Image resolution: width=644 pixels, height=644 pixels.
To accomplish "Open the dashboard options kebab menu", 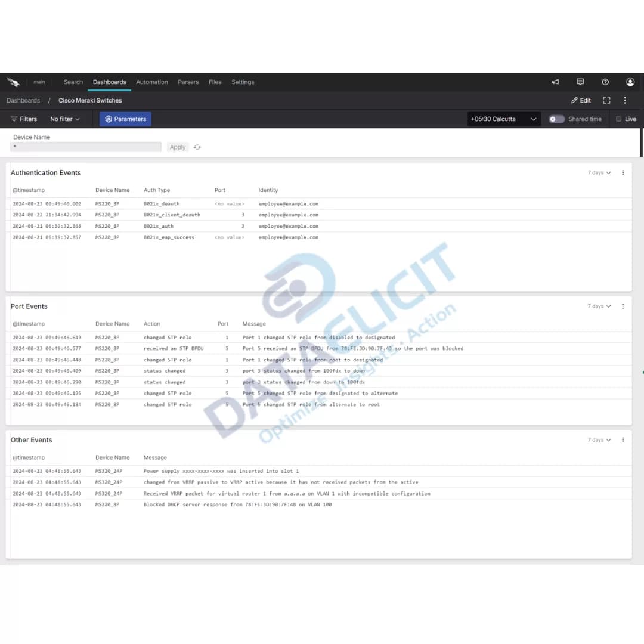I will [x=625, y=100].
